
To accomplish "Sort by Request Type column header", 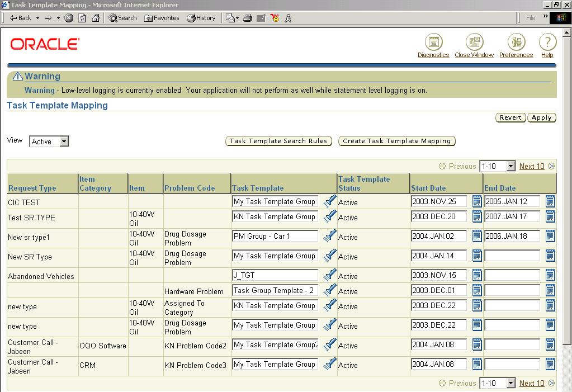I will tap(32, 188).
